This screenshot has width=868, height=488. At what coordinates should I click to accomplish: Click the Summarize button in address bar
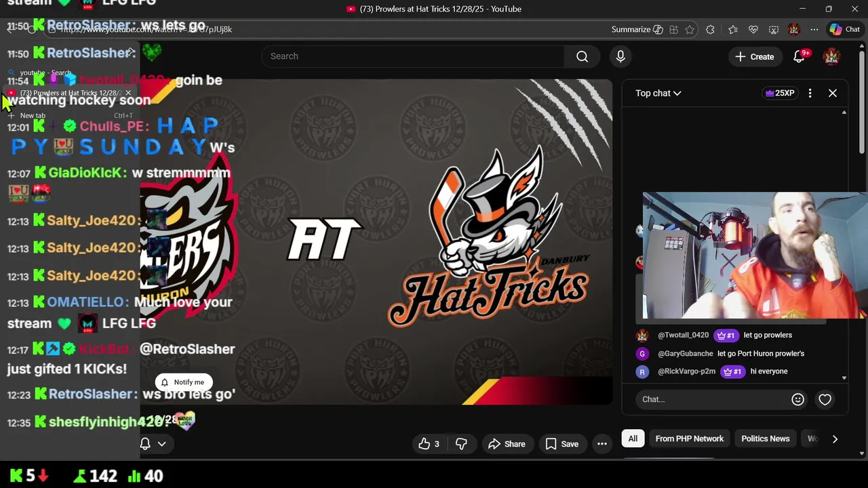(x=637, y=29)
